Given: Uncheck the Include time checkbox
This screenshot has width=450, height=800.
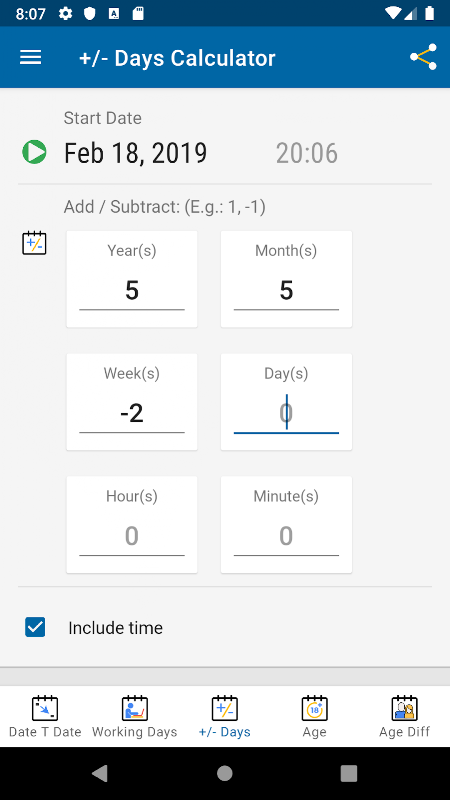Looking at the screenshot, I should pos(35,628).
